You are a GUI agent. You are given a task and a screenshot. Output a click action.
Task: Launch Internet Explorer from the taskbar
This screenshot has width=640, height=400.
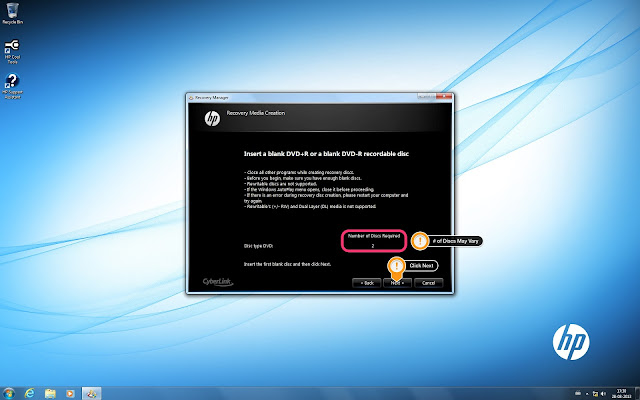pyautogui.click(x=29, y=393)
